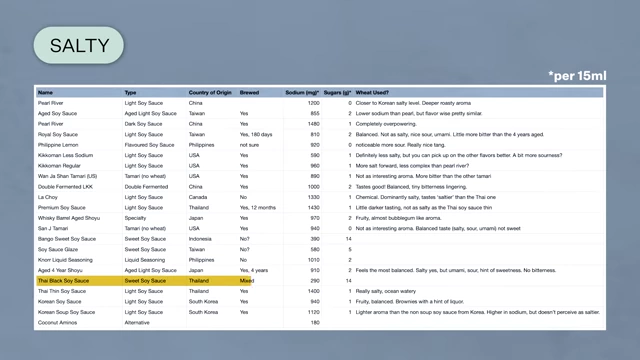Image resolution: width=640 pixels, height=360 pixels.
Task: Click the 'Yes, 12 months' brewed cell
Action: (x=258, y=207)
